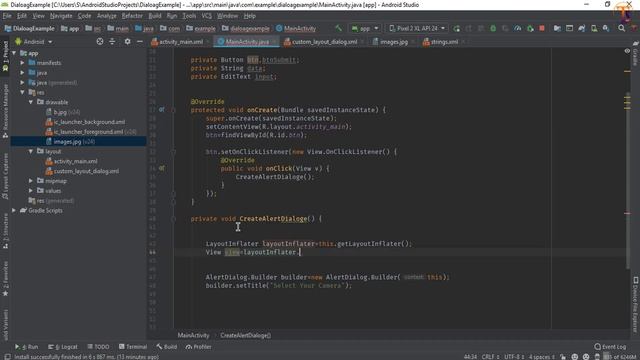Click the Profile app gauge icon
This screenshot has width=640, height=360.
click(x=518, y=28)
